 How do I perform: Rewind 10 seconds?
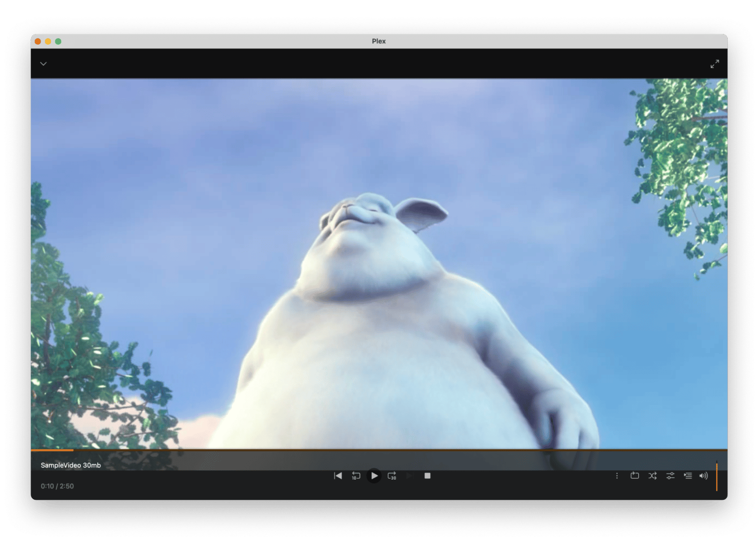(x=356, y=476)
